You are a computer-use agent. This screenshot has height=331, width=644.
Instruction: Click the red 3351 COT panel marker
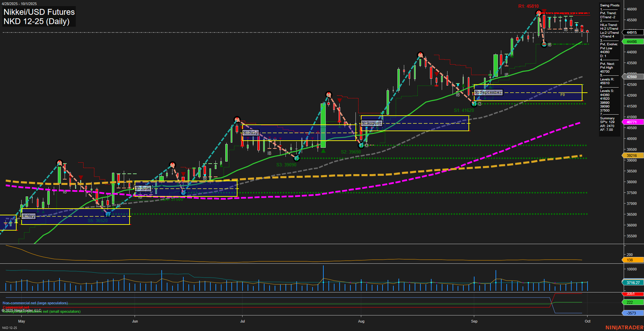(631, 293)
